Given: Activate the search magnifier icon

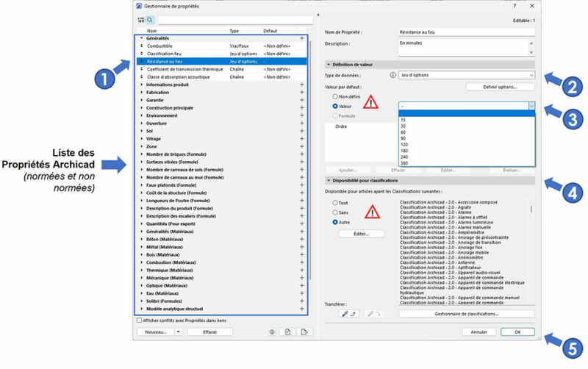Looking at the screenshot, I should pyautogui.click(x=150, y=20).
